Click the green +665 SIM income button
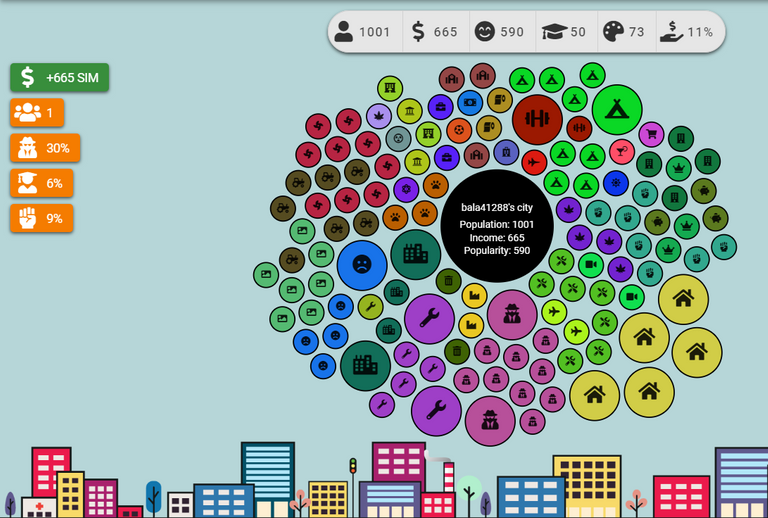The image size is (768, 518). (x=59, y=77)
